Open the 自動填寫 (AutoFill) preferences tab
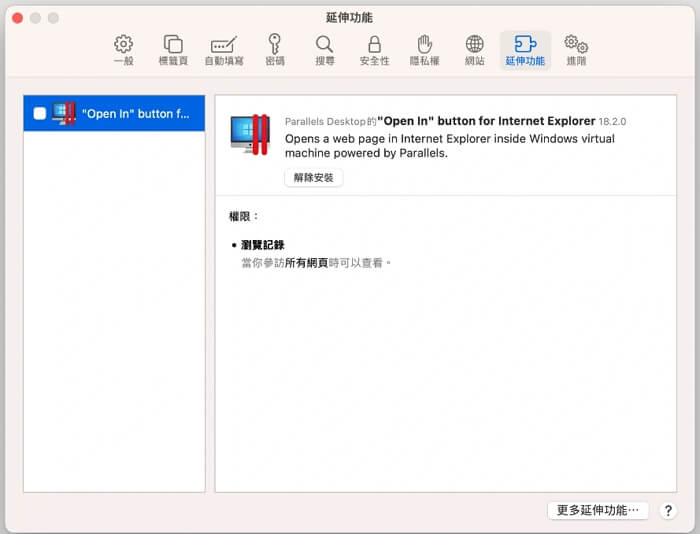Viewport: 700px width, 534px height. tap(224, 50)
